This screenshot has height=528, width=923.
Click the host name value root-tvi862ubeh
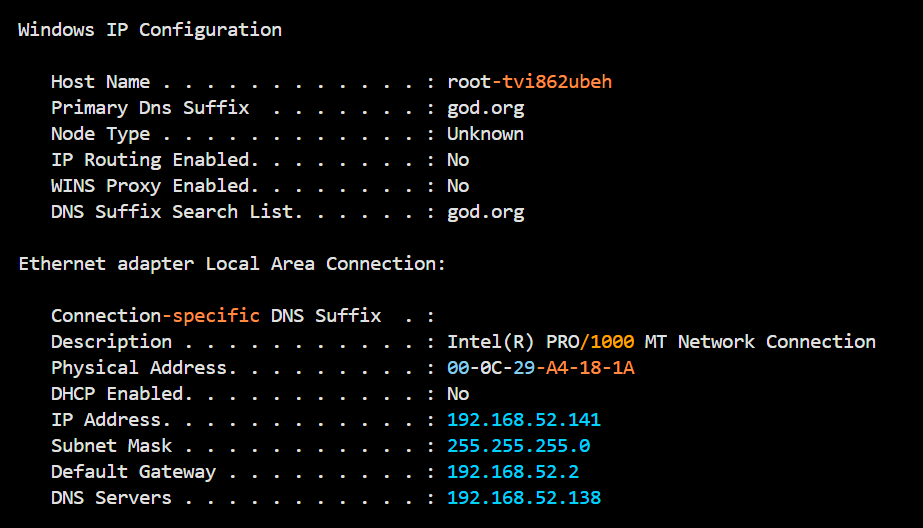point(529,82)
